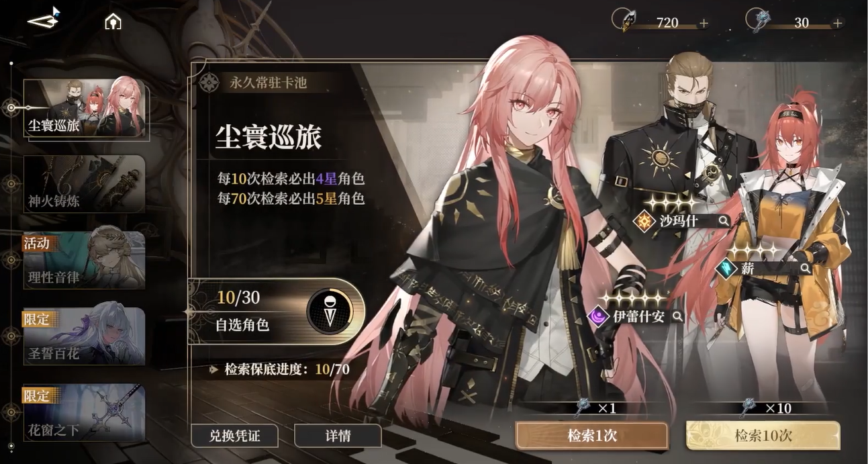
Task: Click the purple element icon of 伊蕾什安
Action: (x=598, y=316)
